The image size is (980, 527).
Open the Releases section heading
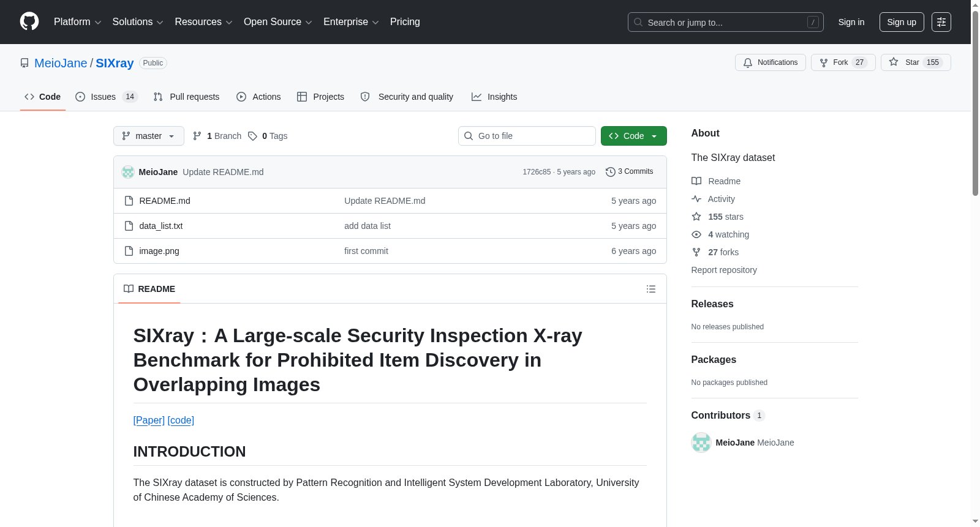pyautogui.click(x=712, y=304)
